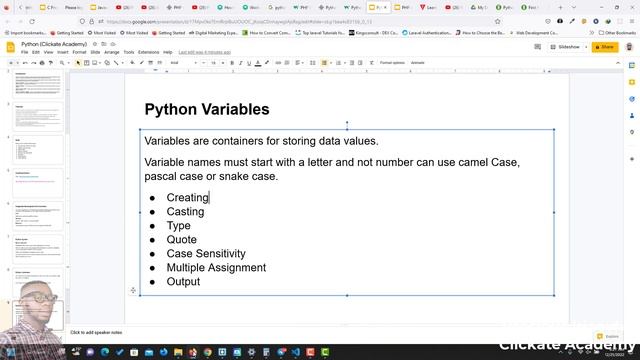Image resolution: width=640 pixels, height=360 pixels.
Task: Select the Python Variables title text
Action: point(207,109)
